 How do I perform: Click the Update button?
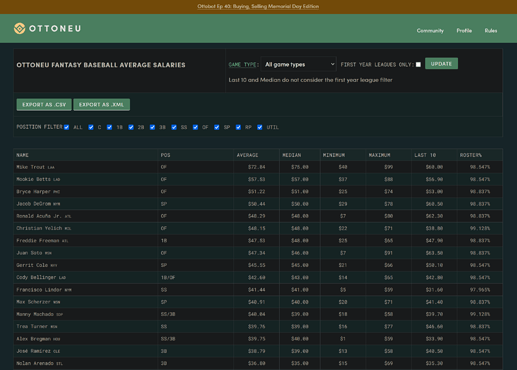(441, 64)
